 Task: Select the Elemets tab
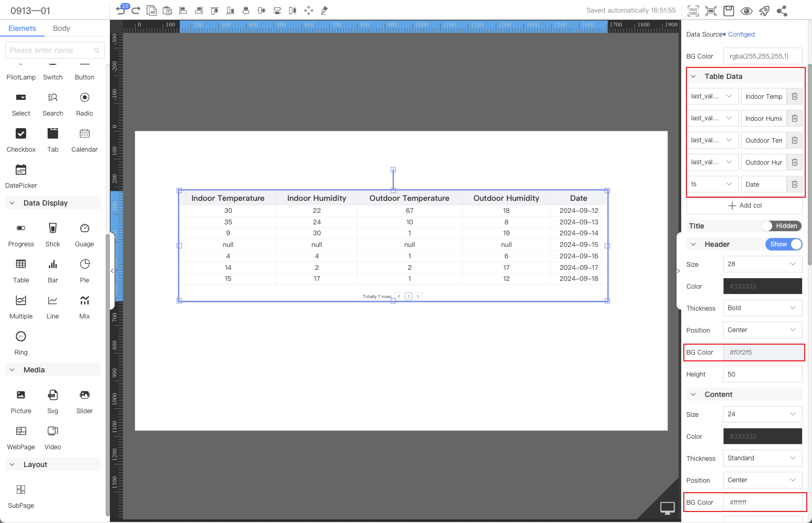tap(22, 28)
